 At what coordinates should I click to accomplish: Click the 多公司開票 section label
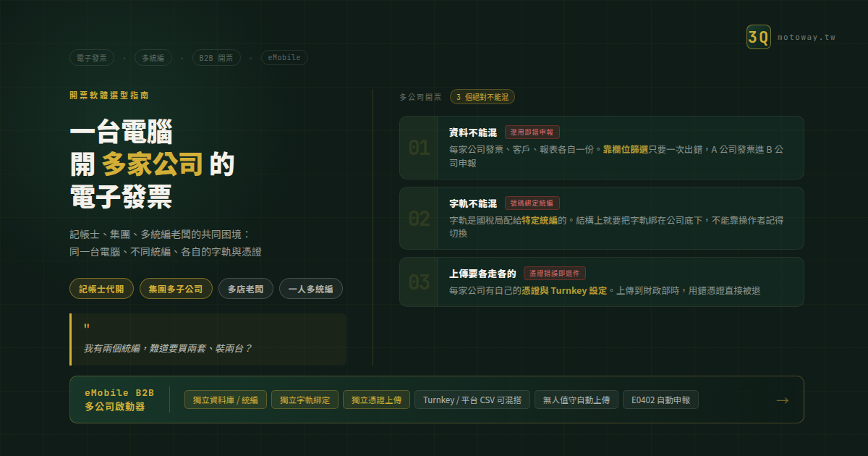(x=420, y=97)
